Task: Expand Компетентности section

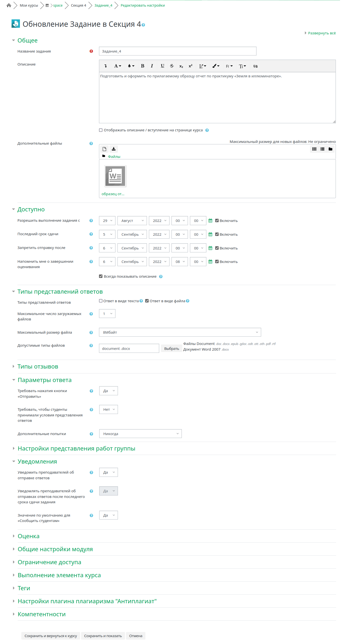Action: point(42,614)
